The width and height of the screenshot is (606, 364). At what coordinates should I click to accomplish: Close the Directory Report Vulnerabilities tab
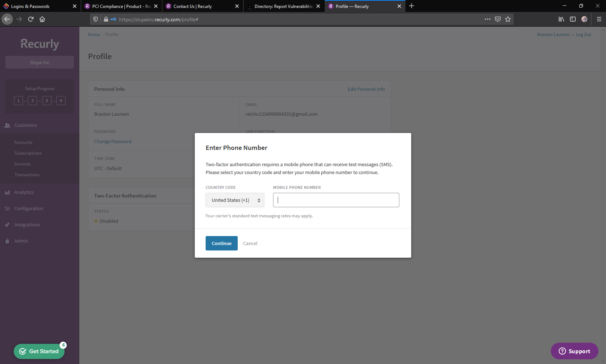318,6
